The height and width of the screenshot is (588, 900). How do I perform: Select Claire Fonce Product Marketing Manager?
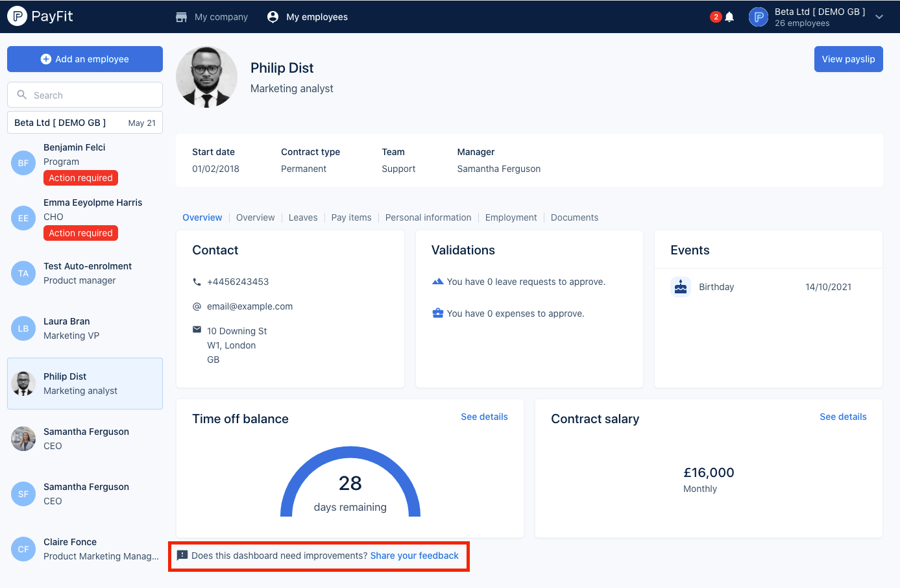[85, 549]
